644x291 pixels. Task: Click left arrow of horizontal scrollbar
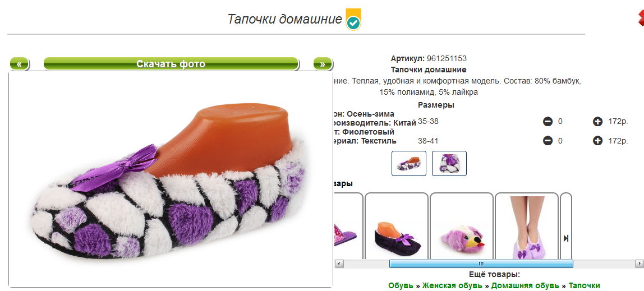pos(339,264)
